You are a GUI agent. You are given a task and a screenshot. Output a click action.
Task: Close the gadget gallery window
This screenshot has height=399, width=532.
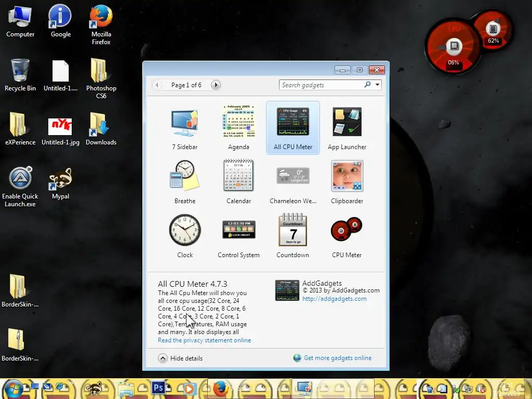point(377,70)
